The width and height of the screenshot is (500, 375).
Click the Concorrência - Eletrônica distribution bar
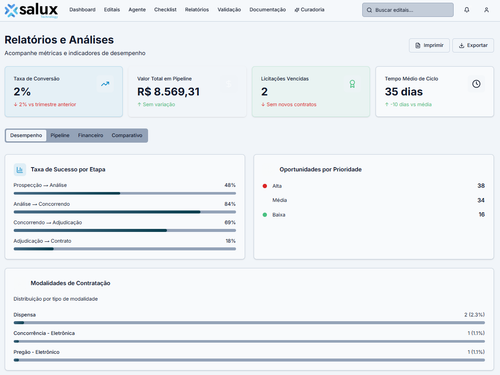click(x=249, y=341)
